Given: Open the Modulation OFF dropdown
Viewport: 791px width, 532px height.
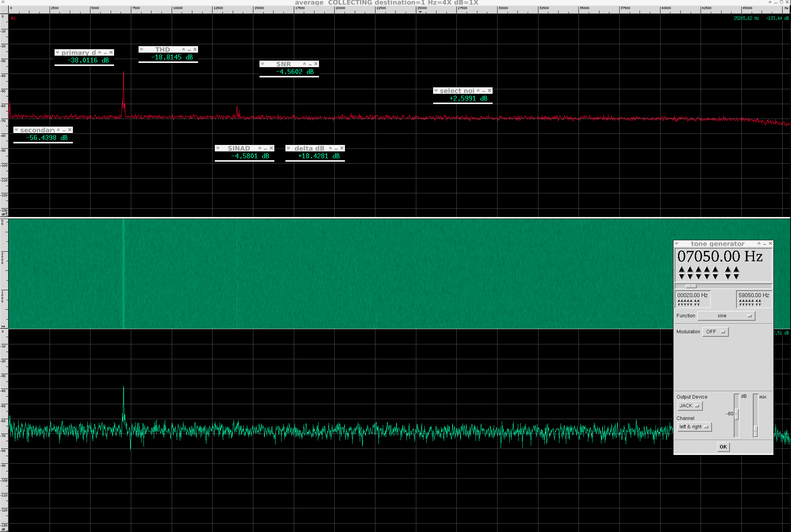Looking at the screenshot, I should [715, 332].
